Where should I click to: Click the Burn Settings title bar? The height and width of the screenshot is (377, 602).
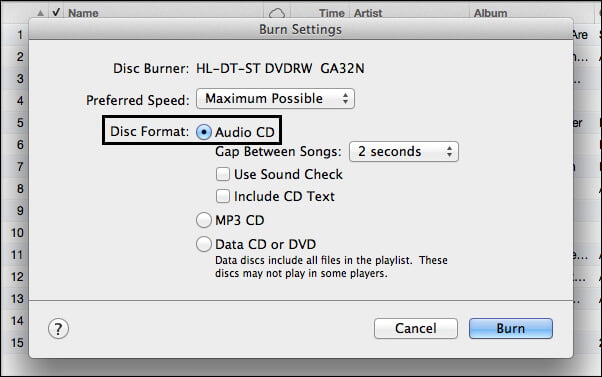pyautogui.click(x=301, y=29)
